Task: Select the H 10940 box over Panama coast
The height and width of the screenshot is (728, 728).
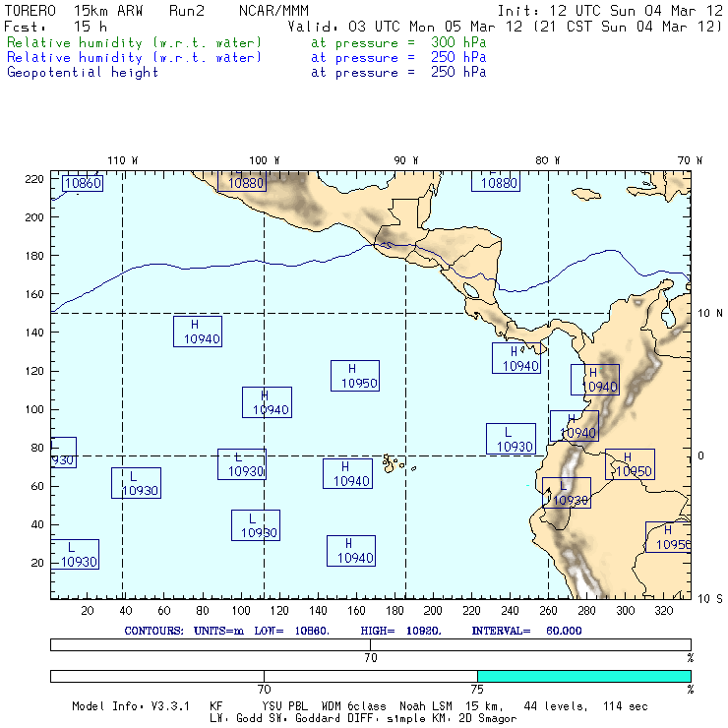Action: [x=516, y=358]
